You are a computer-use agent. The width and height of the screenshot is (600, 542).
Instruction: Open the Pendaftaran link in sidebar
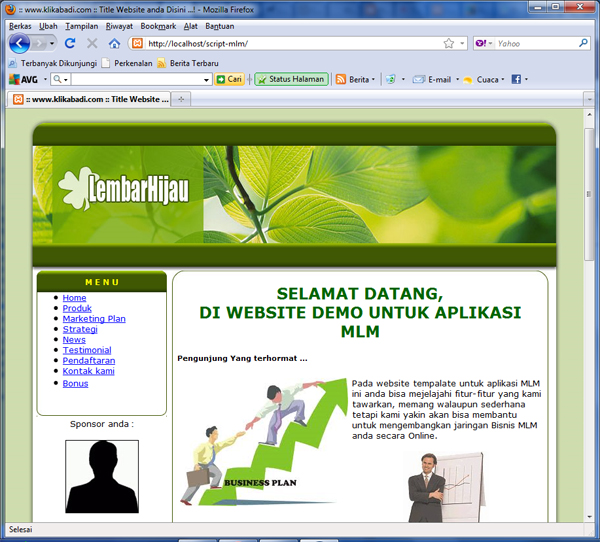tap(88, 361)
